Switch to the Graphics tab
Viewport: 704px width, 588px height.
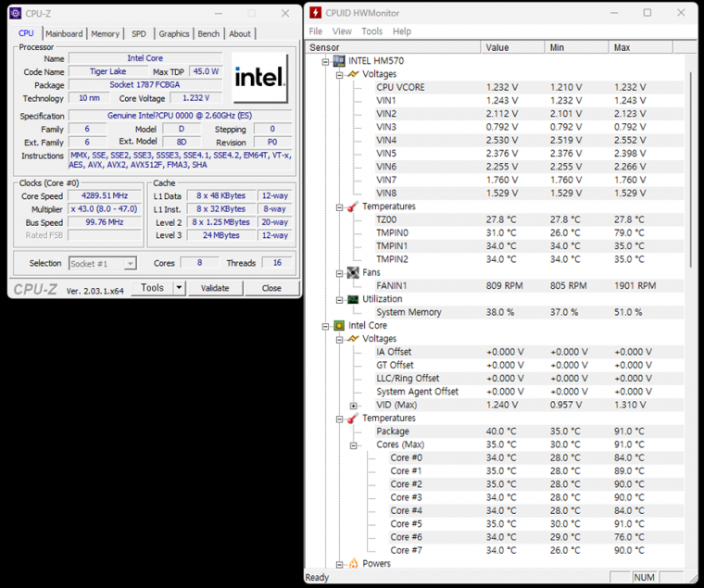click(174, 33)
